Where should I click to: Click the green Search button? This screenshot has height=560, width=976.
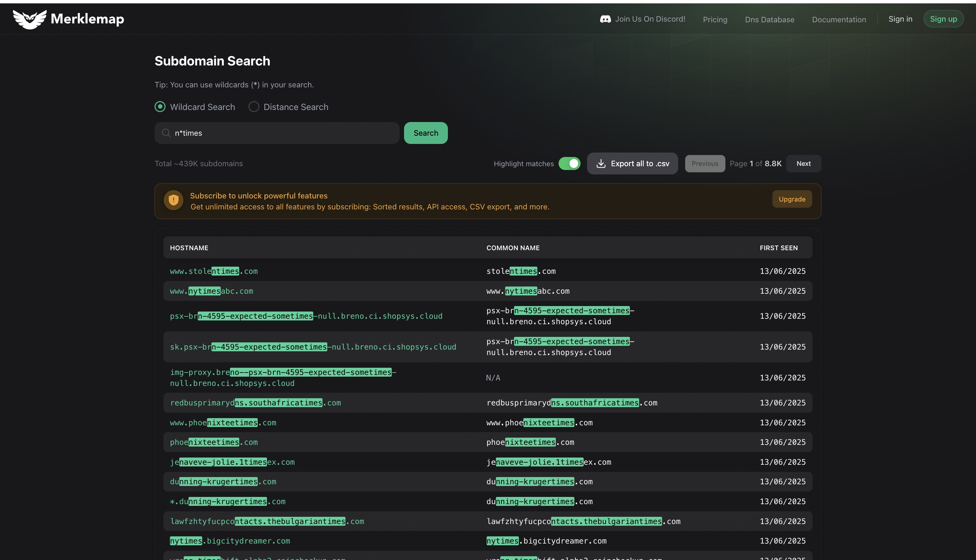(426, 133)
